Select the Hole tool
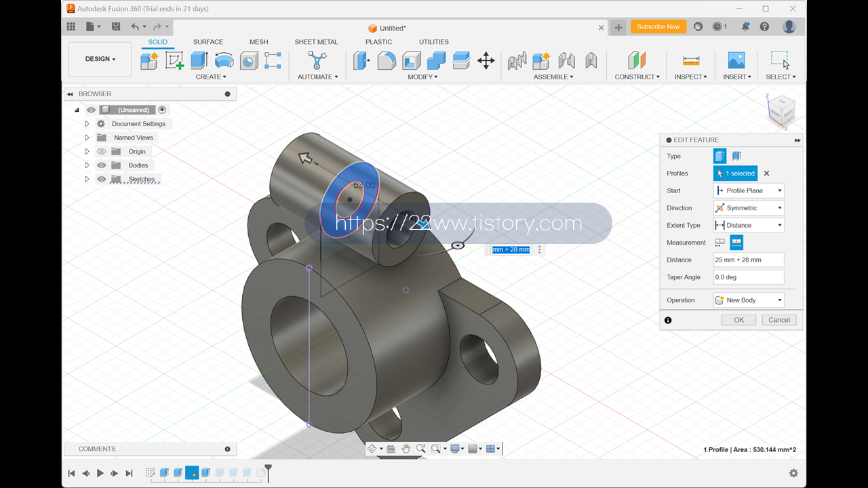The image size is (868, 488). point(249,60)
